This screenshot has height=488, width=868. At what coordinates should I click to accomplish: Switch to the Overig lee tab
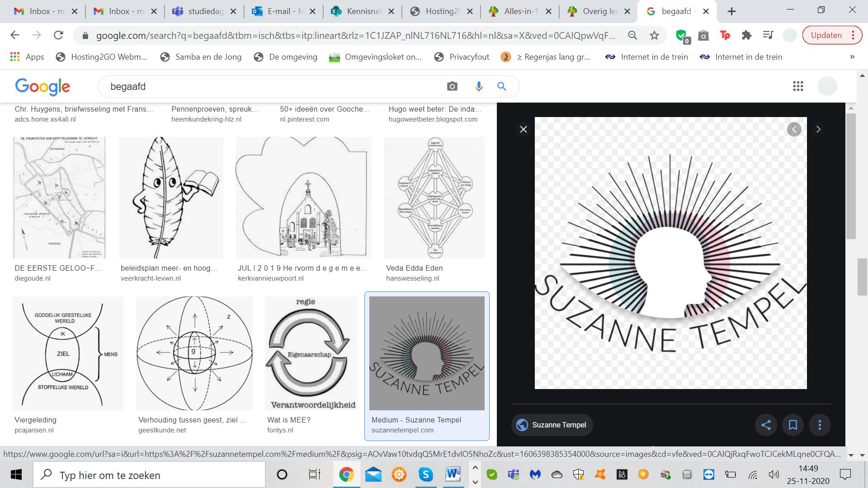tap(599, 11)
